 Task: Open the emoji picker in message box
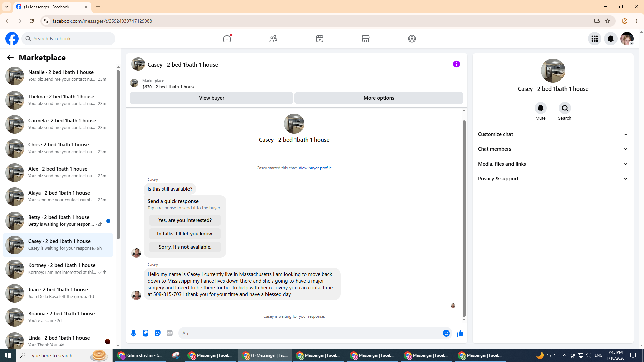tap(446, 333)
